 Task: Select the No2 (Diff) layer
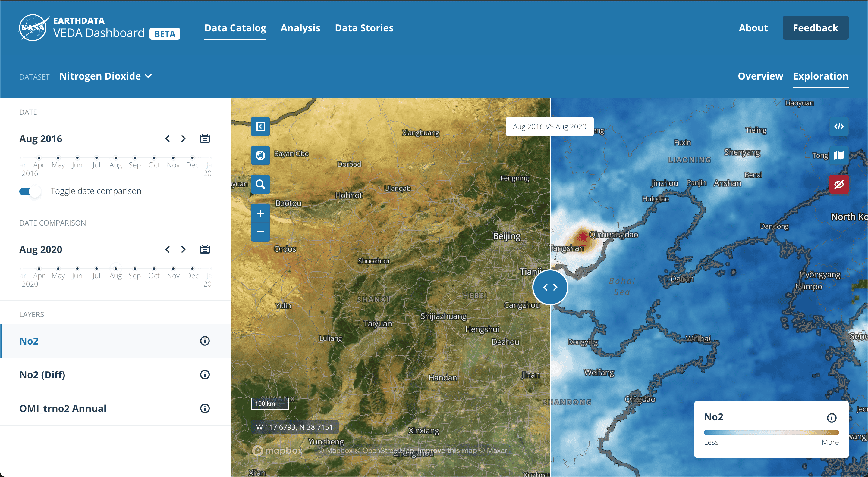115,375
